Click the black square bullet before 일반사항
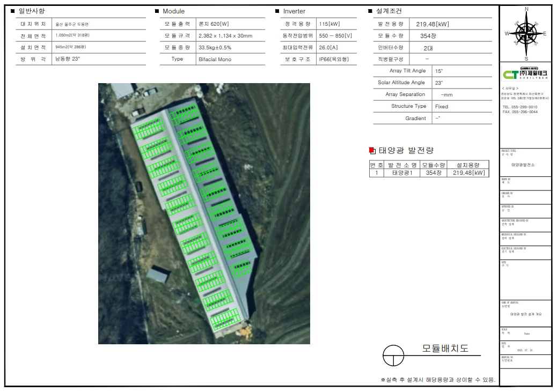 tap(13, 11)
